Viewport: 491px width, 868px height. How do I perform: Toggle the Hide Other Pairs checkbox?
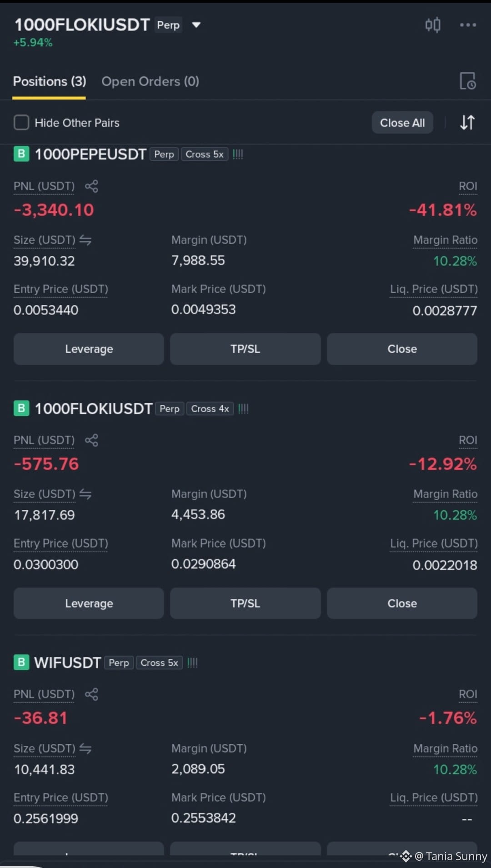(x=21, y=123)
